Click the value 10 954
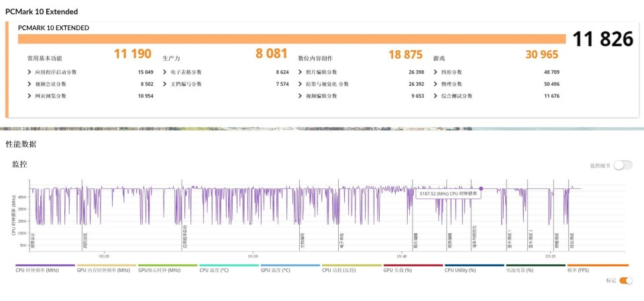This screenshot has height=301, width=644. tap(146, 96)
